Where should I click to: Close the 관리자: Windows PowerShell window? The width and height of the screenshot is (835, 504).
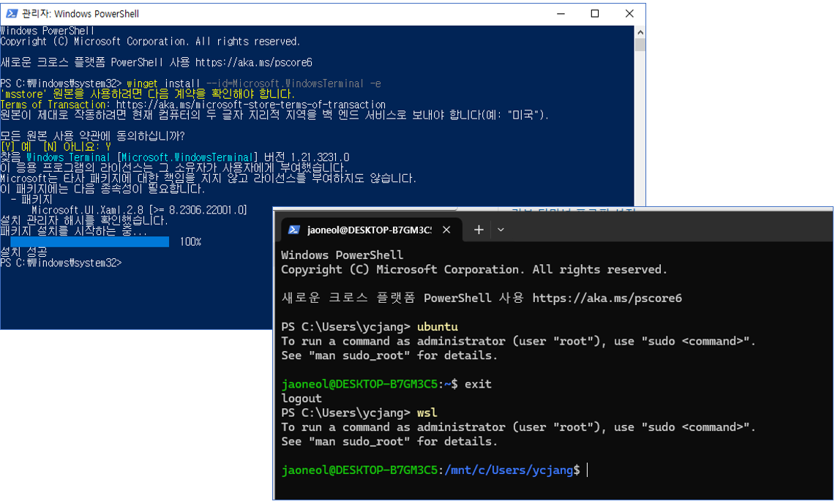(x=629, y=13)
